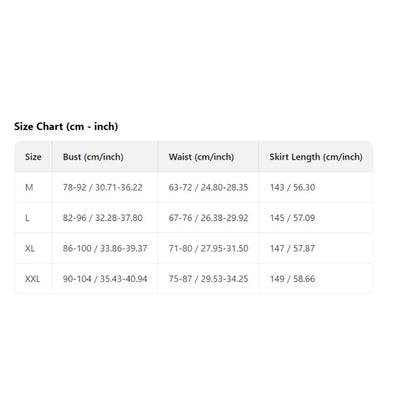The height and width of the screenshot is (416, 416).
Task: Select the Size column header
Action: [x=33, y=157]
